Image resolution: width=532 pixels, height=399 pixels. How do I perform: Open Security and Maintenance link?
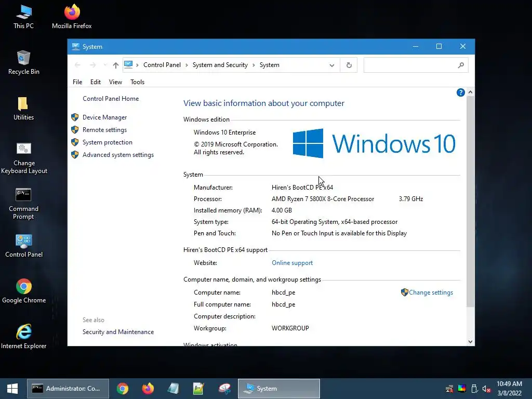[118, 332]
